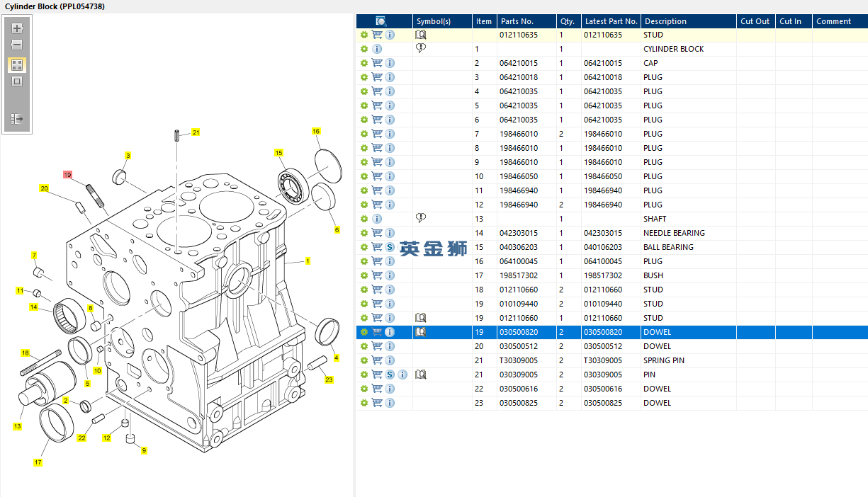Add SPRING PIN T30309005 to cart
This screenshot has width=868, height=497.
click(377, 360)
